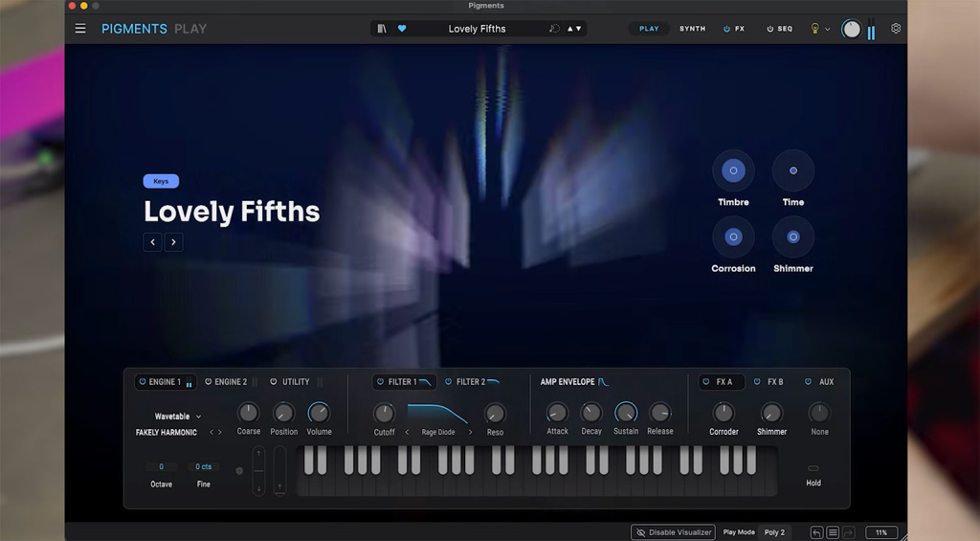980x541 pixels.
Task: Click the redo arrow in status bar
Action: [848, 532]
